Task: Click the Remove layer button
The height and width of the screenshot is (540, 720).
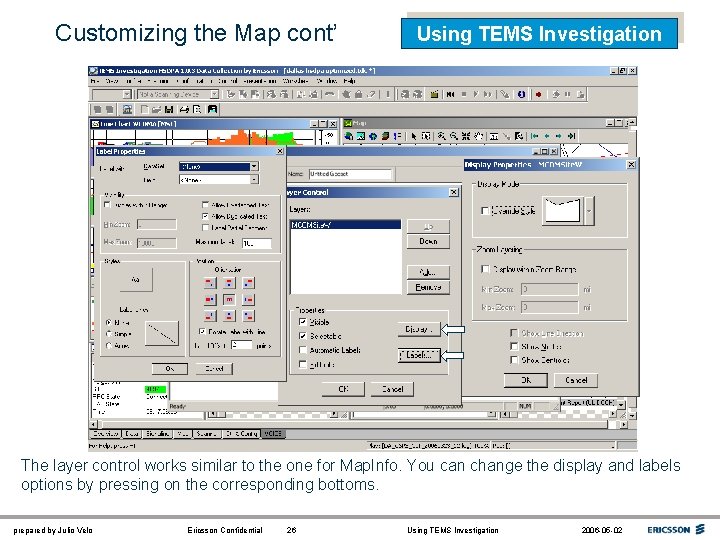Action: pos(428,287)
